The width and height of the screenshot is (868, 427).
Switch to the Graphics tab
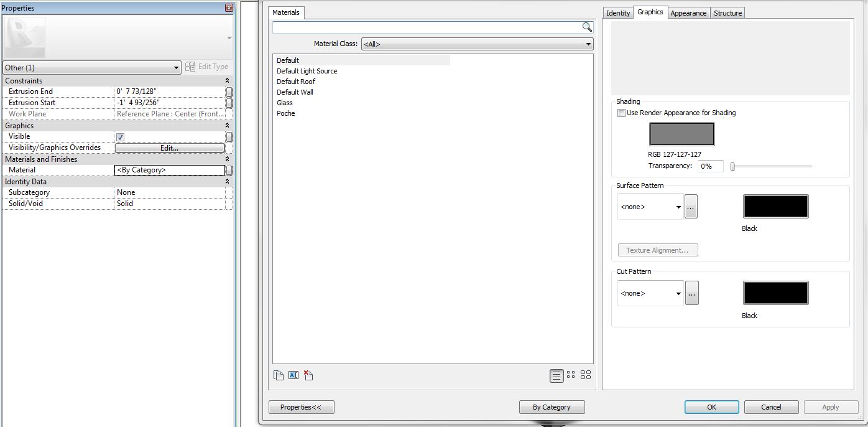650,12
